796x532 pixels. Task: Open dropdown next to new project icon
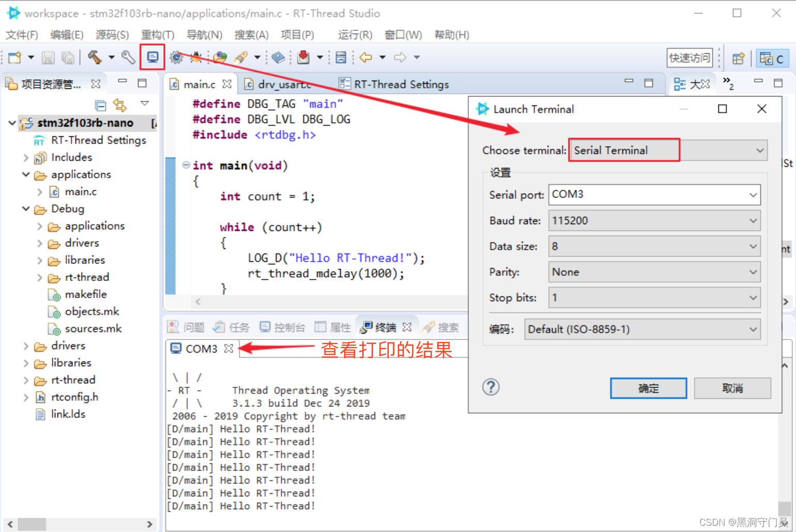click(31, 57)
